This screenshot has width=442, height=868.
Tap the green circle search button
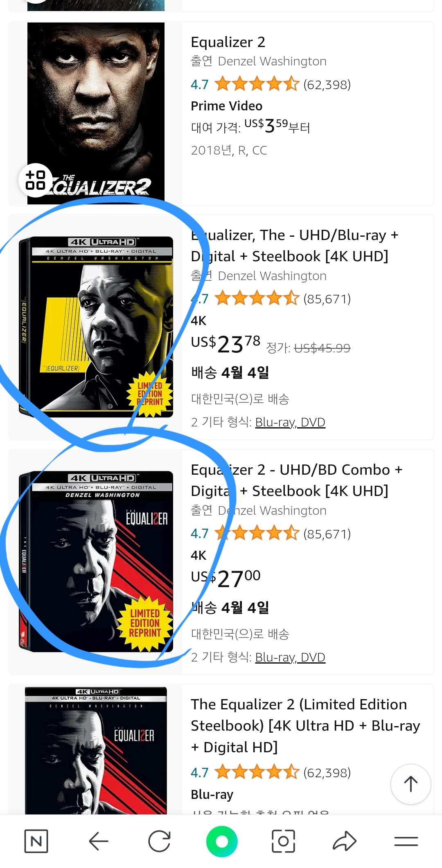(x=222, y=841)
